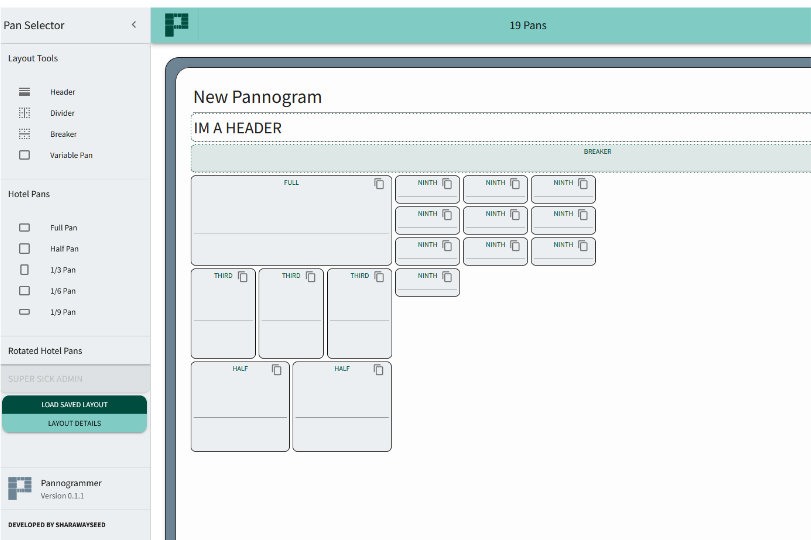811x540 pixels.
Task: Expand the Rotated Hotel Pans section
Action: (x=45, y=351)
